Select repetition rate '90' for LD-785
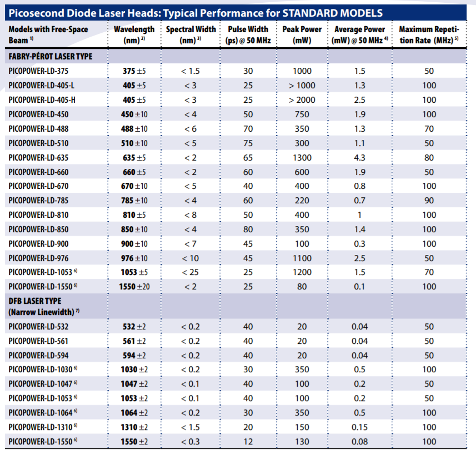The width and height of the screenshot is (476, 450). coord(429,201)
